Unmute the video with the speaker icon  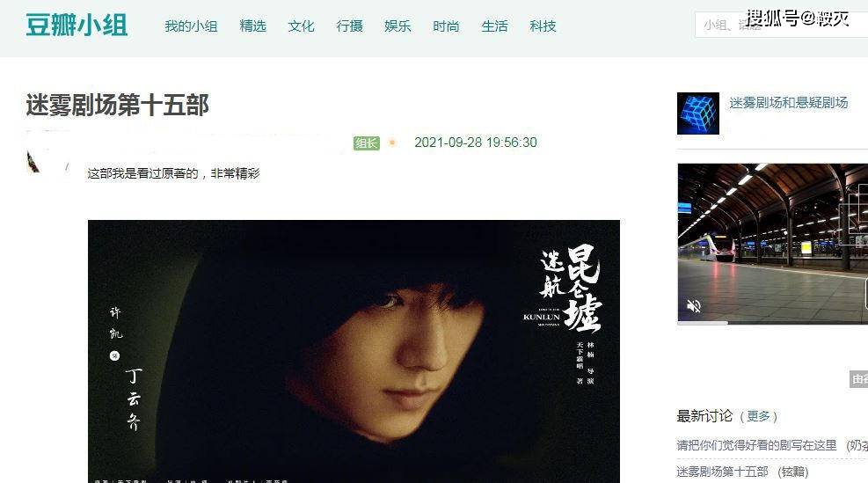click(693, 306)
